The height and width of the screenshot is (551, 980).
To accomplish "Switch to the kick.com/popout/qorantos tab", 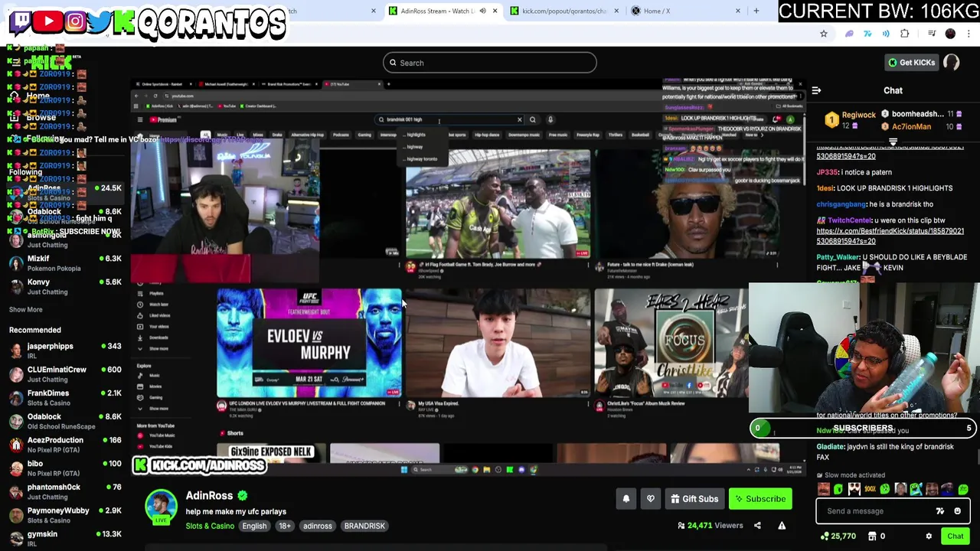I will coord(565,11).
